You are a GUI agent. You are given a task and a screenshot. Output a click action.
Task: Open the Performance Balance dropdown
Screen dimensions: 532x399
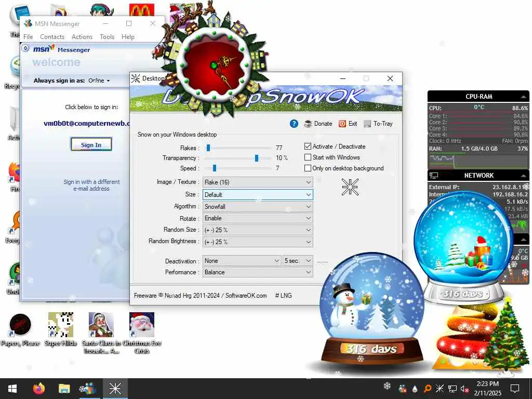258,272
